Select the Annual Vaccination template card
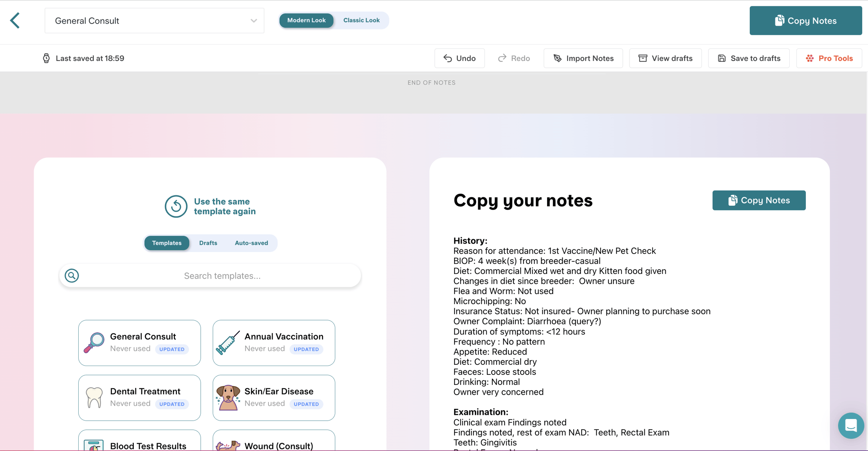Screen dimensions: 868x451 (x=273, y=342)
